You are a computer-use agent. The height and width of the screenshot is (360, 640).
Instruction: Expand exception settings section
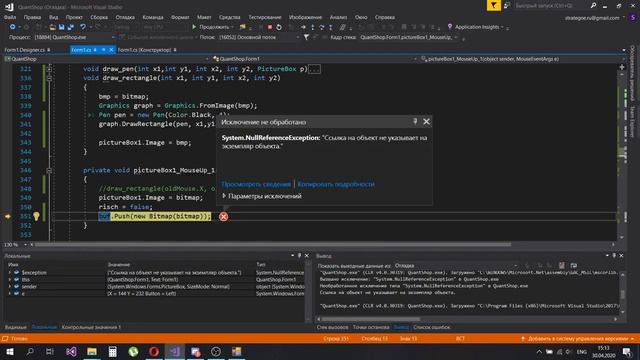(x=224, y=196)
